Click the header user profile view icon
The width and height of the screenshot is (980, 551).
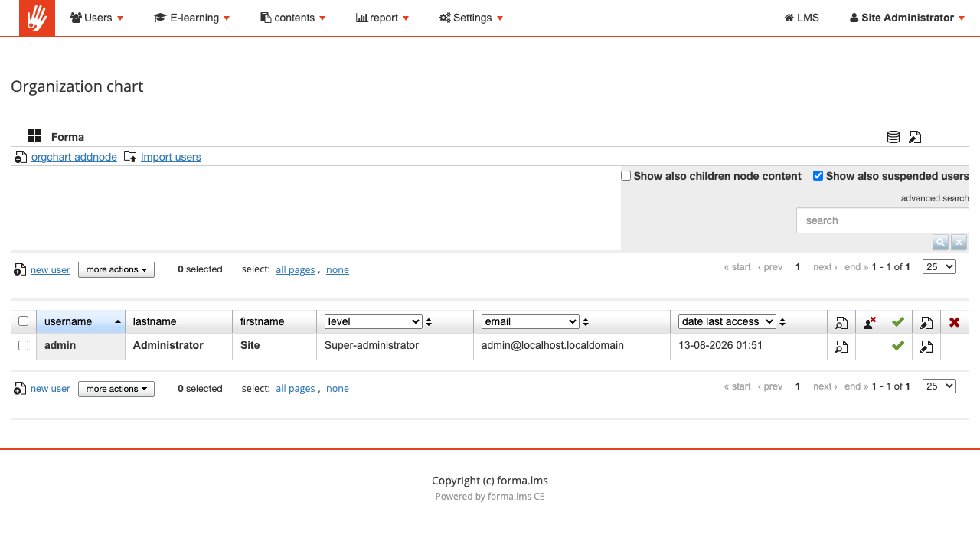pyautogui.click(x=841, y=323)
